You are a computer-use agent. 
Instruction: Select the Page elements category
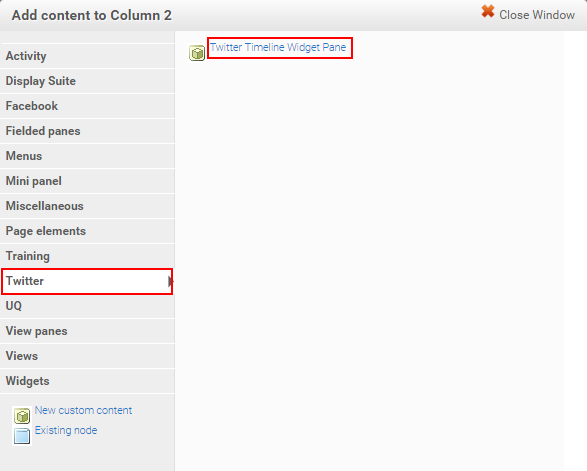[x=87, y=231]
